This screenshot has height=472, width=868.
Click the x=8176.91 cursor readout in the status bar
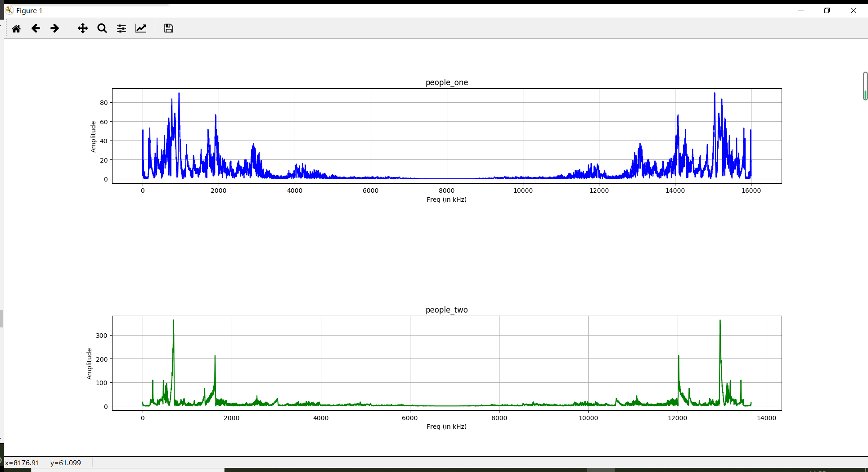(22, 463)
